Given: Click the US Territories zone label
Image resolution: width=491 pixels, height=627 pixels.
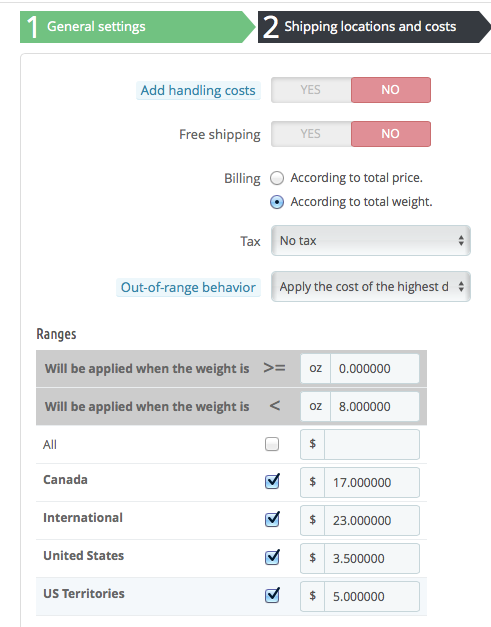Looking at the screenshot, I should [84, 593].
